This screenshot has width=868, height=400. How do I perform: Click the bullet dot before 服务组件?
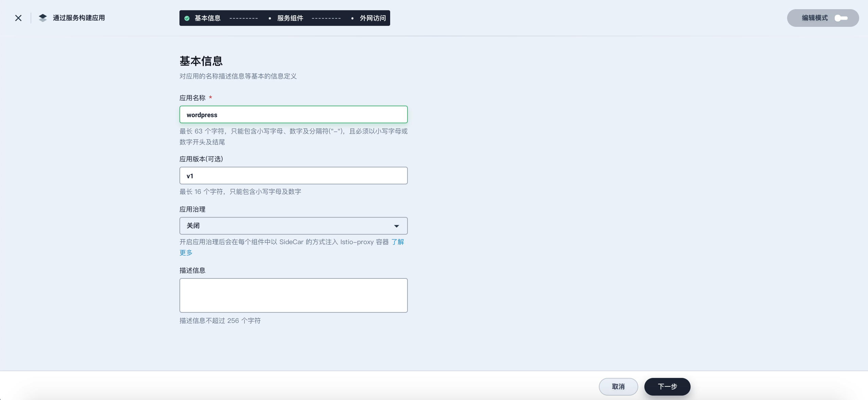click(270, 18)
